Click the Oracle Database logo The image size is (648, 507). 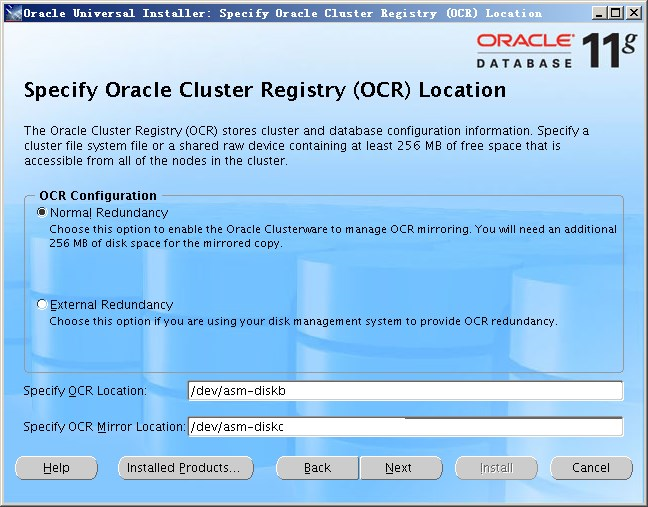524,50
